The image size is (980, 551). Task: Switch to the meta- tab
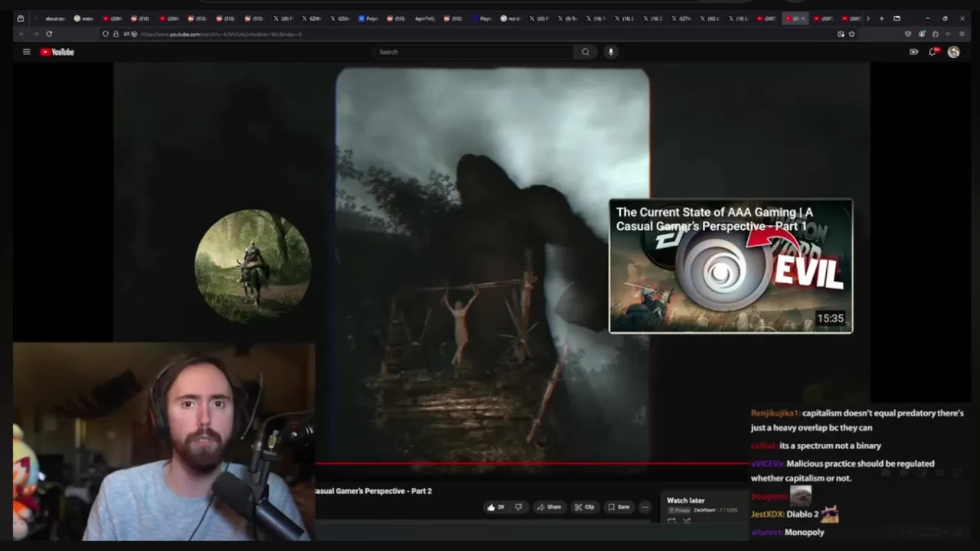pyautogui.click(x=83, y=18)
